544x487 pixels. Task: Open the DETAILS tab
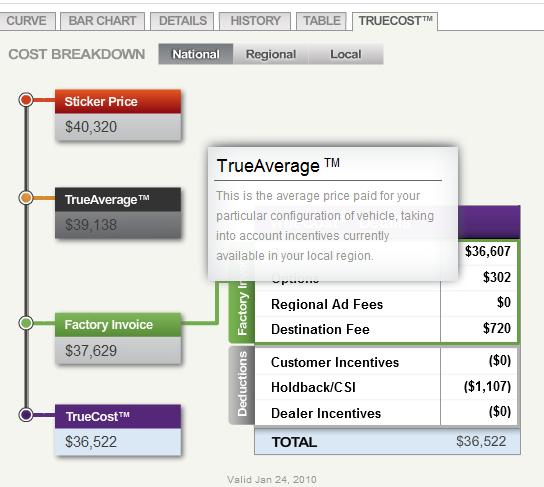click(182, 21)
